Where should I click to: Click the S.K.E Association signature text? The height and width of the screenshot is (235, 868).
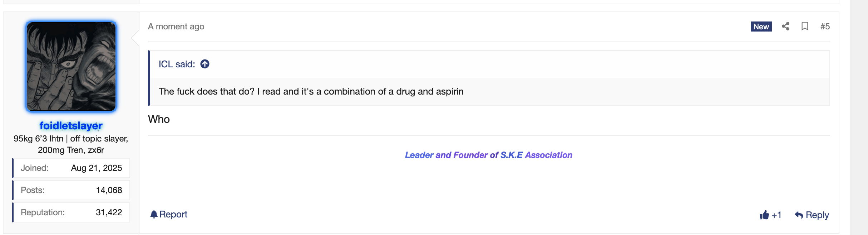488,155
